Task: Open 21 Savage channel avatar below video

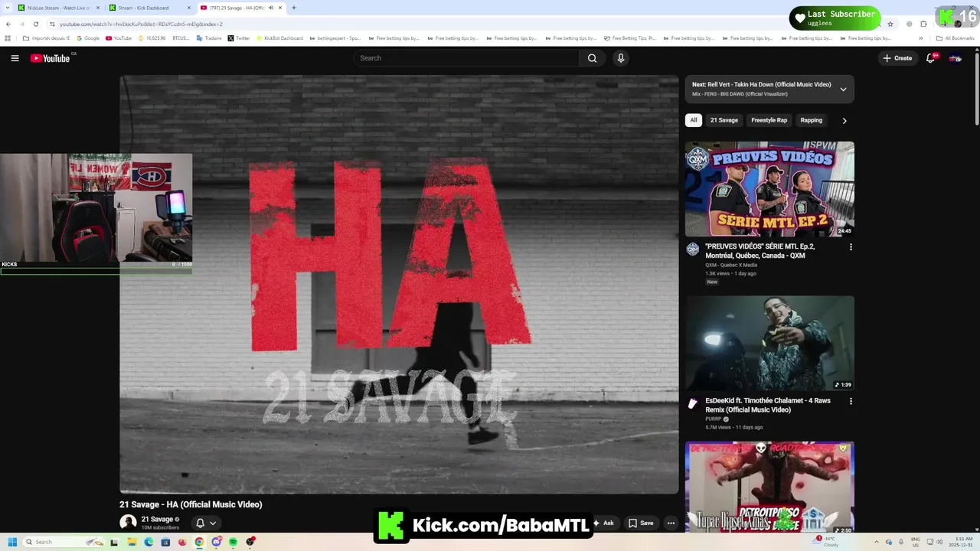Action: [x=128, y=522]
